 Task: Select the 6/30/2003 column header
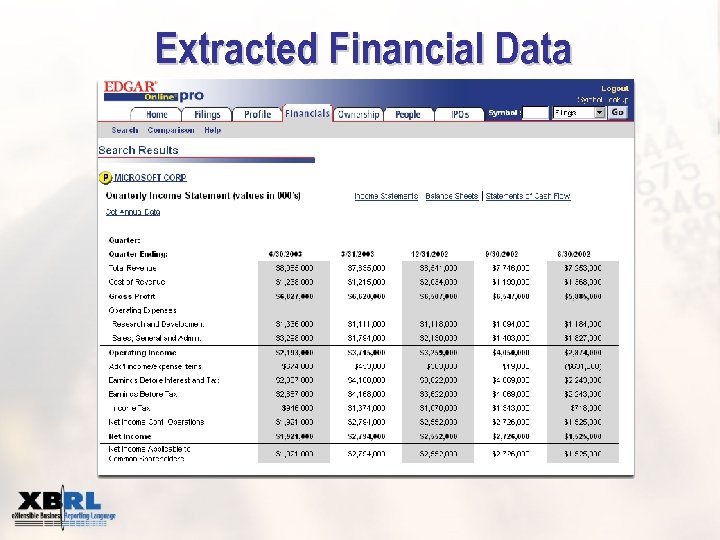point(285,254)
